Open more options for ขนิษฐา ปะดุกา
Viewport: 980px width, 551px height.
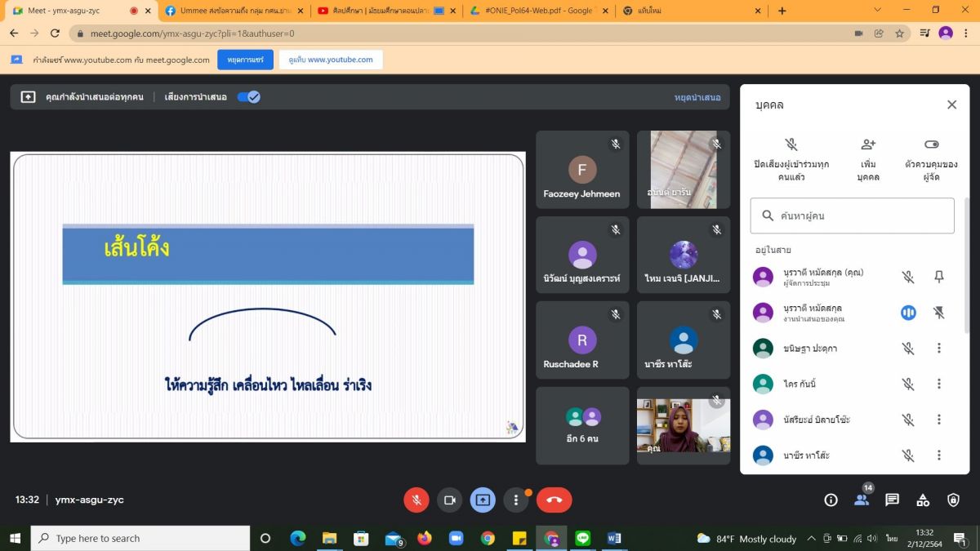pyautogui.click(x=939, y=349)
